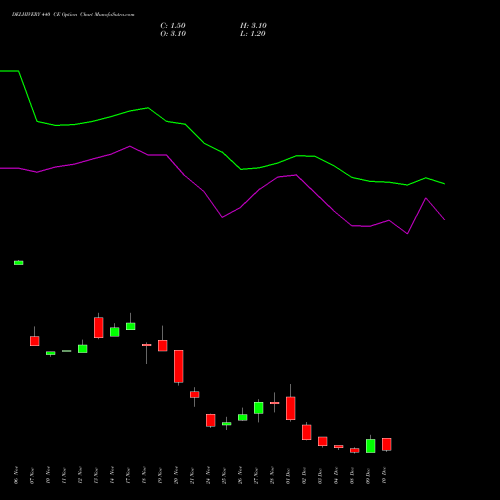Click the green candle for 26 Nov
Viewport: 500px width, 500px height.
[x=243, y=417]
